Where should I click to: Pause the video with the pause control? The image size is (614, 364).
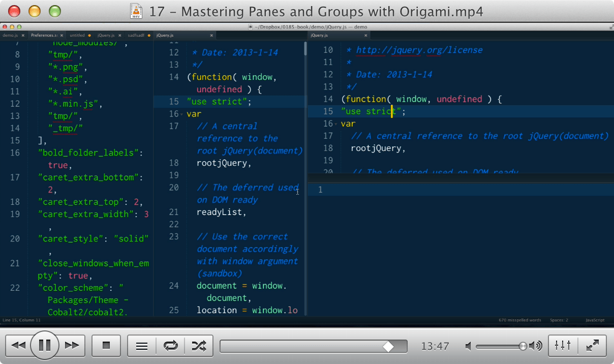point(45,345)
